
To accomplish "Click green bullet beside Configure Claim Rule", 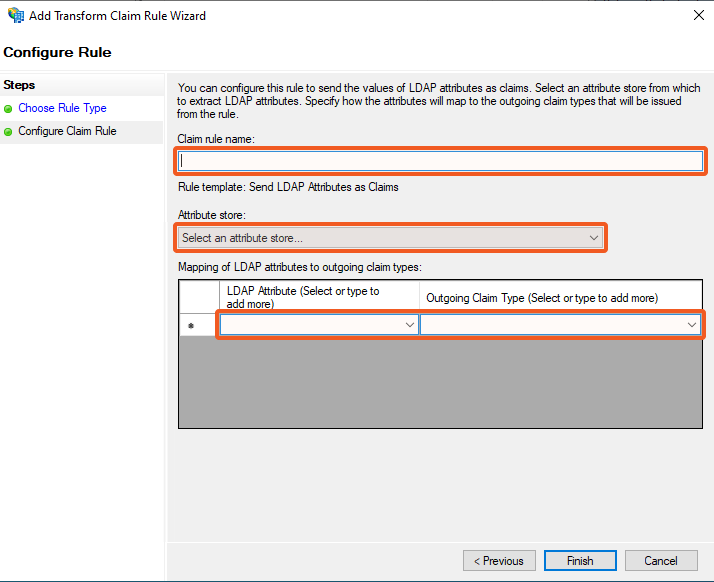I will (9, 131).
